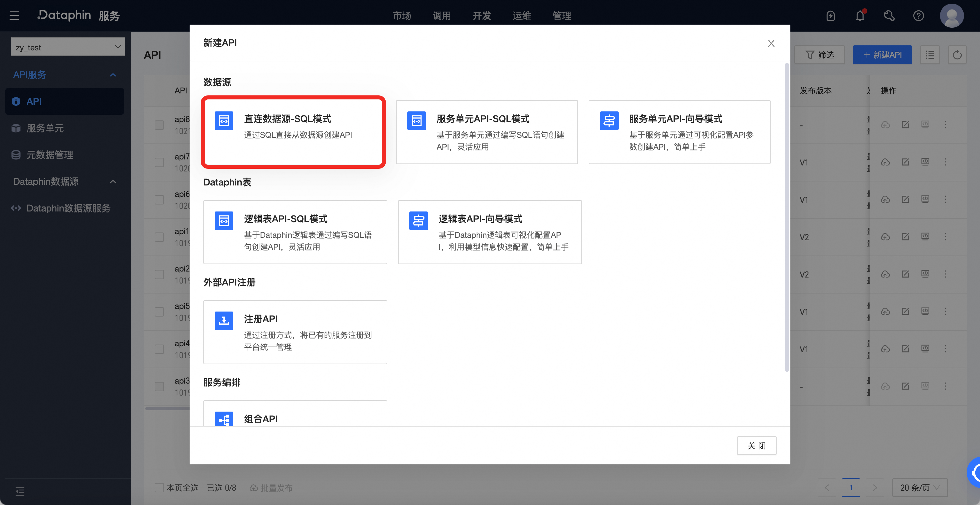Check the api8 row checkbox

click(159, 125)
